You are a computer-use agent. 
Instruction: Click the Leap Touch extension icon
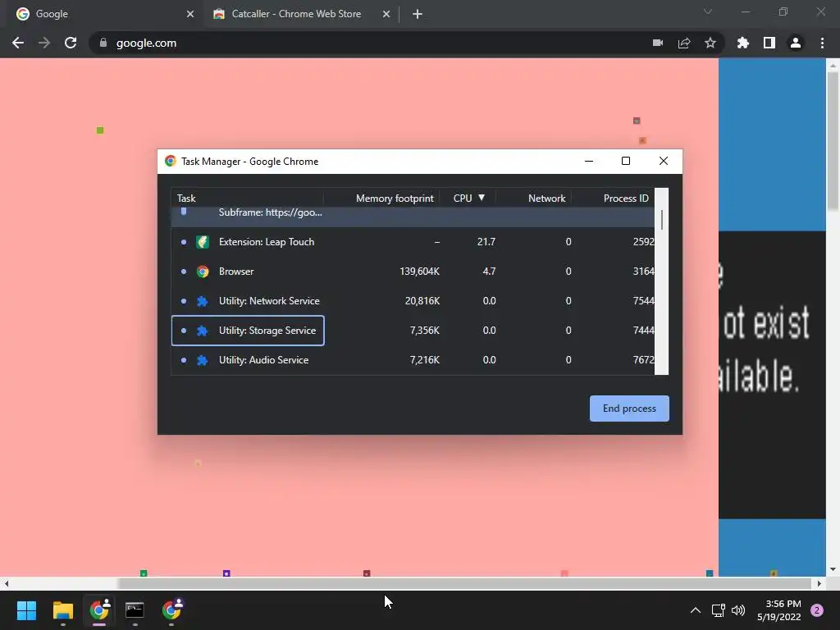tap(203, 242)
